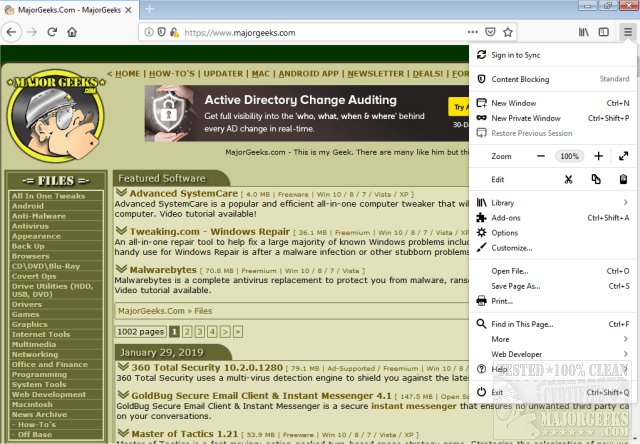Click Exit in the menu
Screen dimensions: 640x444
553,392
